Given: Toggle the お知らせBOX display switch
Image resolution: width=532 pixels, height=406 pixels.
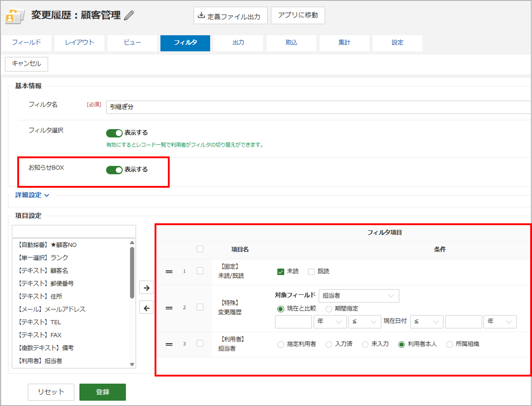Looking at the screenshot, I should (x=114, y=170).
